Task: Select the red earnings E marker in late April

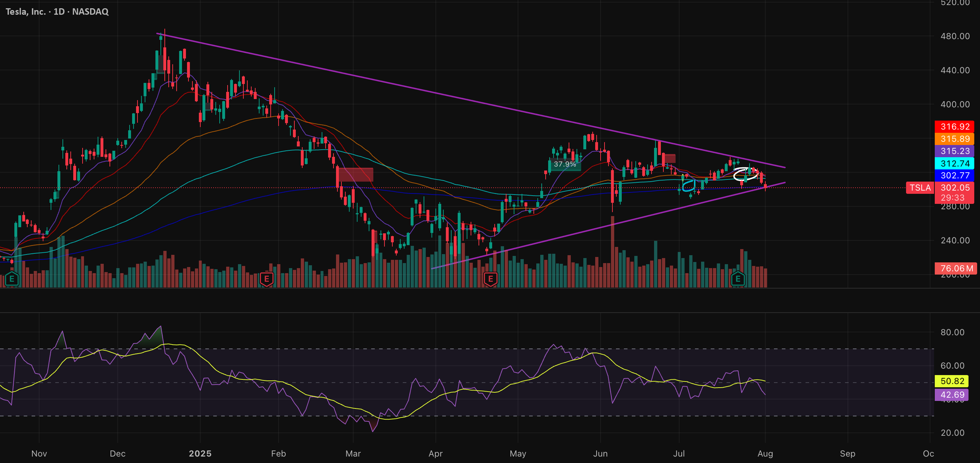Action: pos(490,279)
